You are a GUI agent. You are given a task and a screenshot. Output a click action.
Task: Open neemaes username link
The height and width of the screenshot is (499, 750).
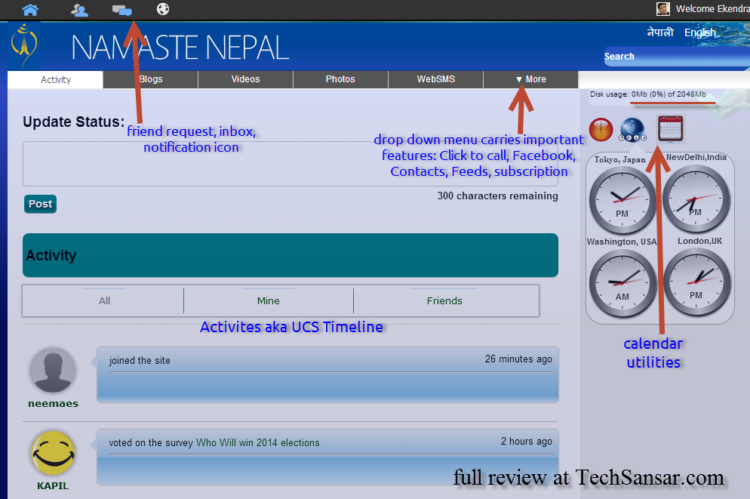coord(53,404)
